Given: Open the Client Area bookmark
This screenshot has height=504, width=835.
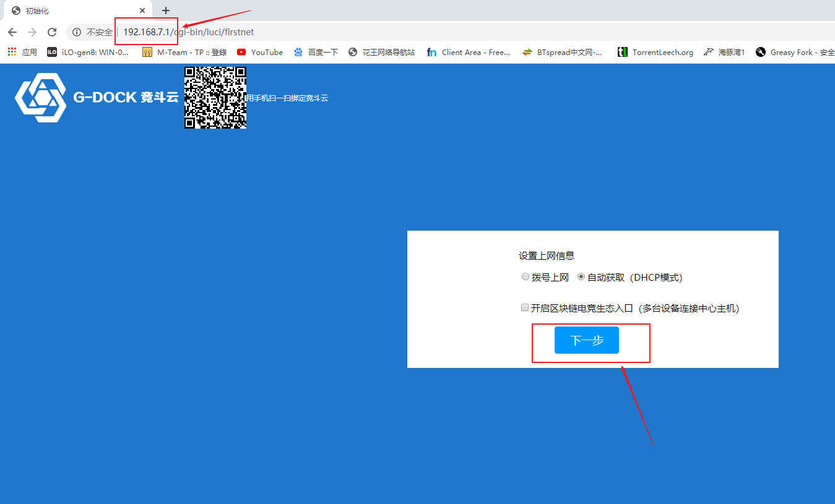Looking at the screenshot, I should (x=469, y=53).
